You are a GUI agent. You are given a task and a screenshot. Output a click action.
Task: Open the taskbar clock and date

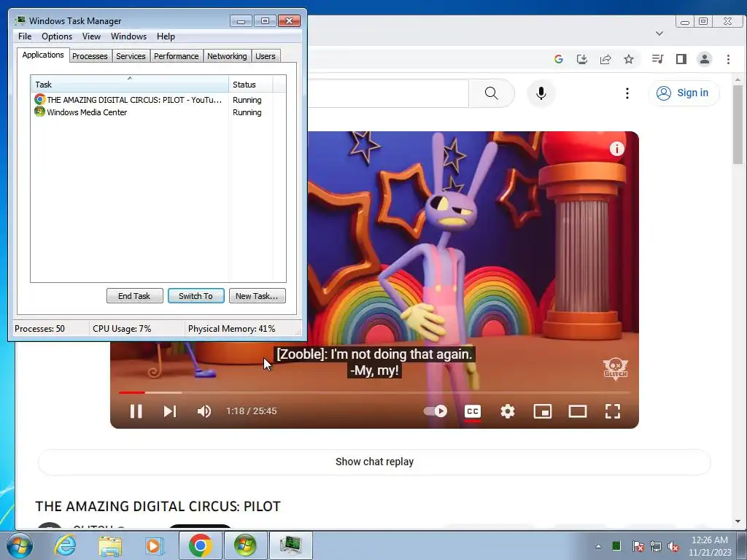point(709,546)
